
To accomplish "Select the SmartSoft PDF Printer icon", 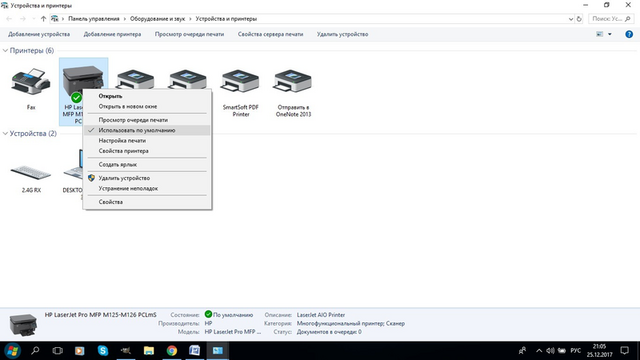I will [x=240, y=82].
